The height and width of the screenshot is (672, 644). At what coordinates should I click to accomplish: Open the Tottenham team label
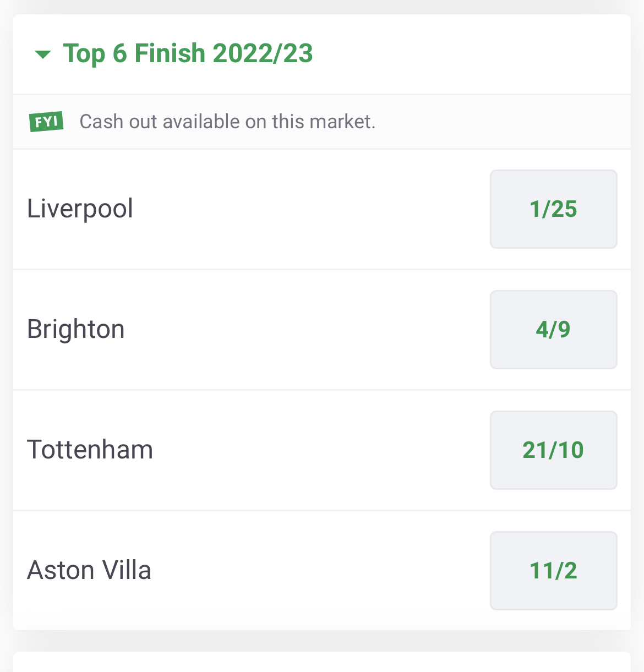[90, 450]
